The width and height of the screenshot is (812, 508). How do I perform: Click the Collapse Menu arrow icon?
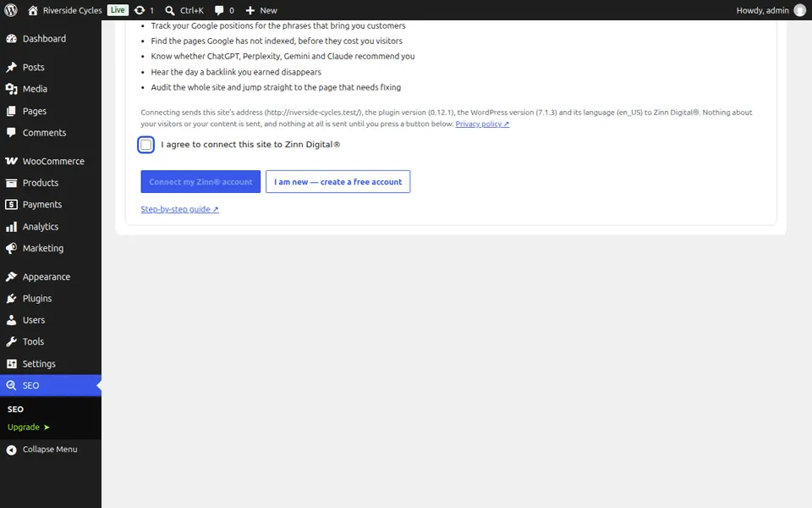11,450
